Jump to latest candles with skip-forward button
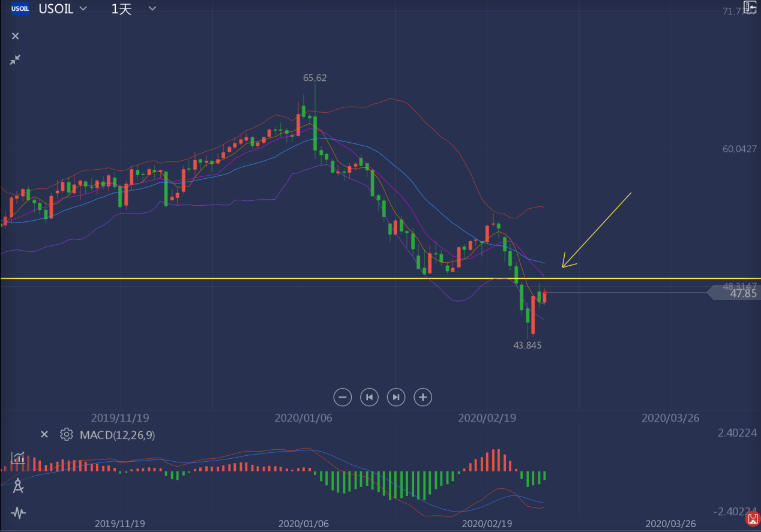Image resolution: width=761 pixels, height=532 pixels. 396,397
